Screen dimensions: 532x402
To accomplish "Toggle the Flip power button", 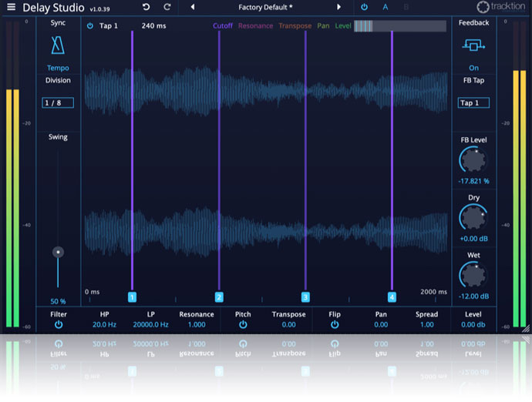I will [x=335, y=325].
